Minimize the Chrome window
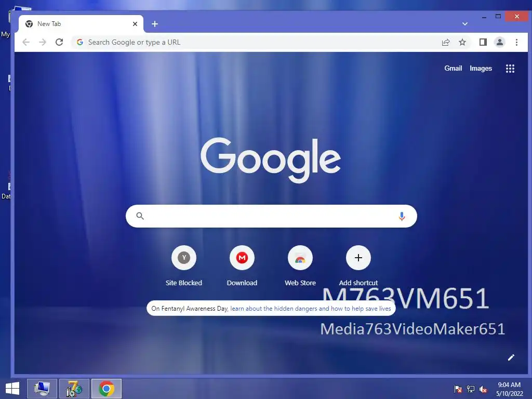Viewport: 532px width, 399px height. [x=484, y=17]
